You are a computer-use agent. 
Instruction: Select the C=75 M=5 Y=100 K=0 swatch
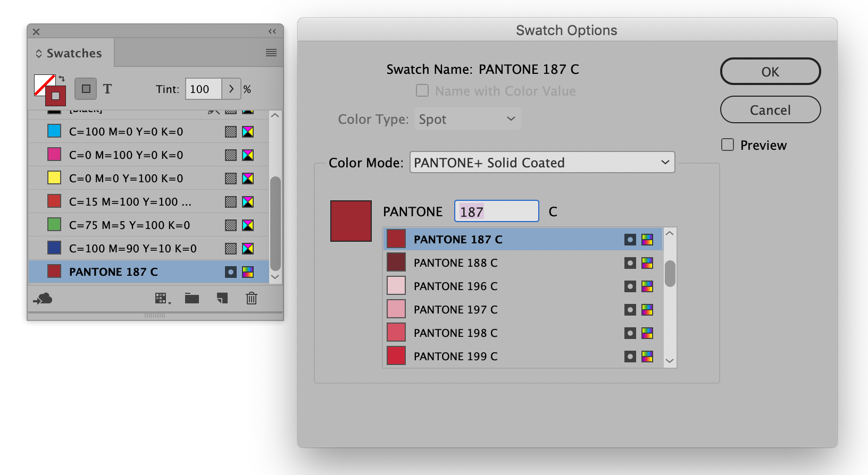coord(148,225)
